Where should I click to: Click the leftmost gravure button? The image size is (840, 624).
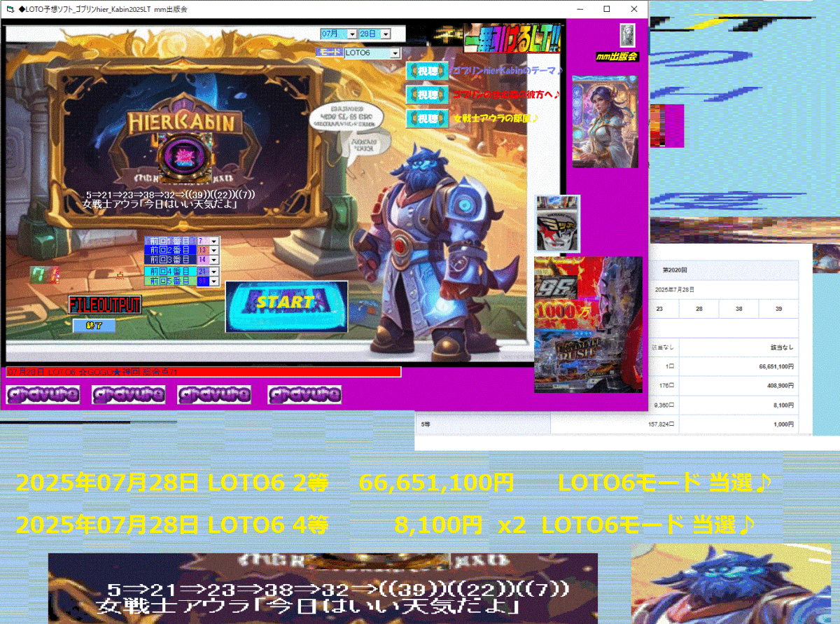tap(43, 395)
